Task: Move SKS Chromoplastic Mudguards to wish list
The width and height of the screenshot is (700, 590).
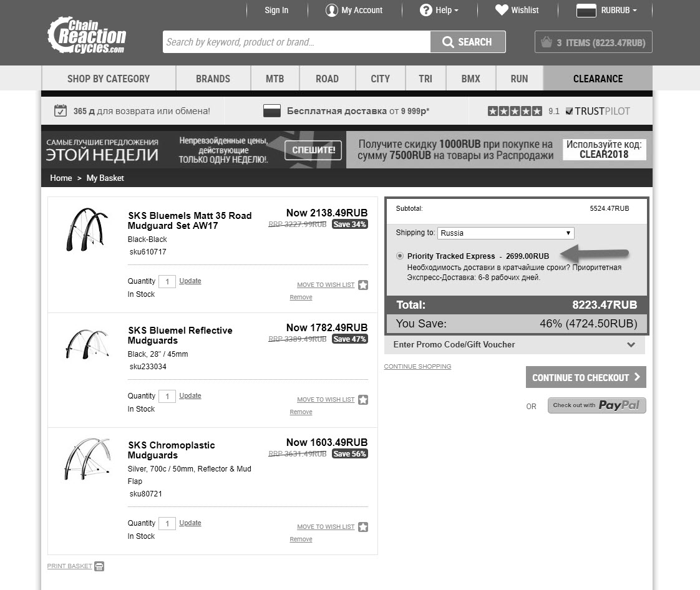Action: click(x=326, y=526)
